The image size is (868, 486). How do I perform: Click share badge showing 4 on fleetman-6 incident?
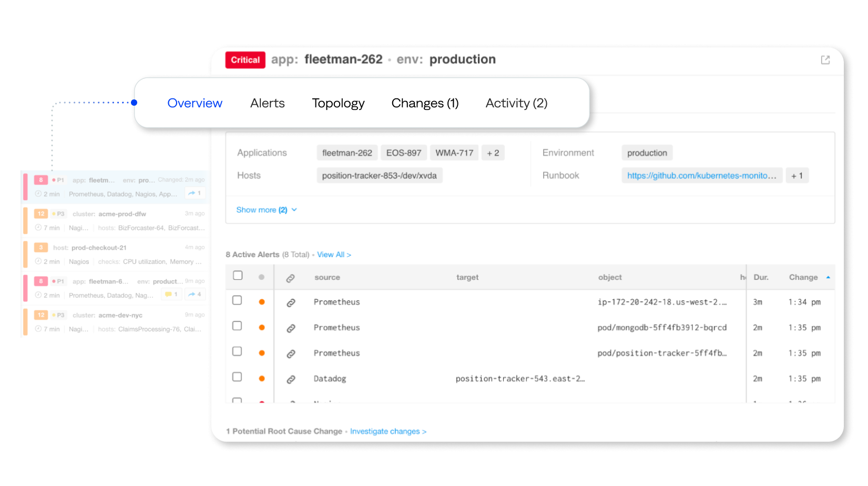tap(195, 294)
